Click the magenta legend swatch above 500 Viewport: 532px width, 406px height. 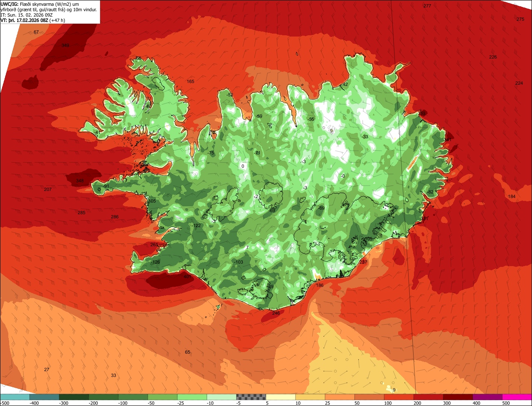pos(517,396)
